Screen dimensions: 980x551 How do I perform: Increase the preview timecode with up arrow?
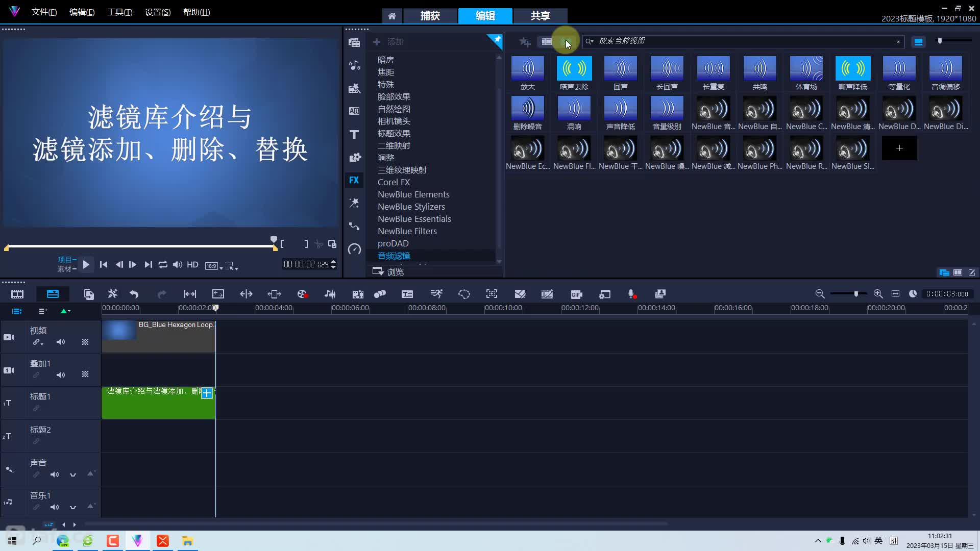pos(333,262)
